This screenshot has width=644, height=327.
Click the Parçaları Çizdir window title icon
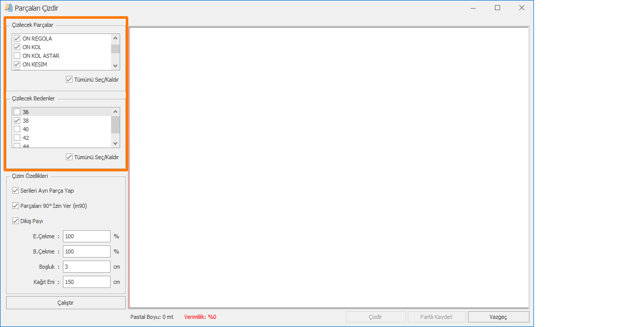[8, 8]
